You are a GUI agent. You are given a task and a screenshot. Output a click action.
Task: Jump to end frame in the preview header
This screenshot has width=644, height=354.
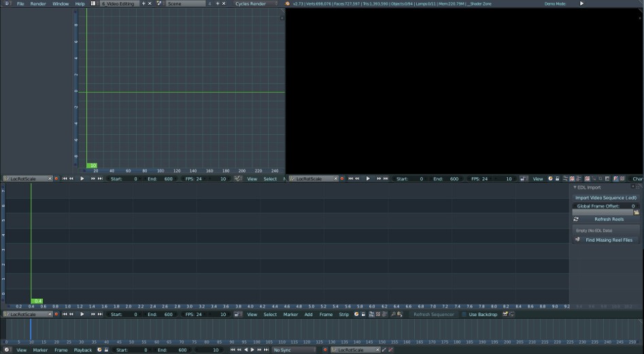pos(386,179)
